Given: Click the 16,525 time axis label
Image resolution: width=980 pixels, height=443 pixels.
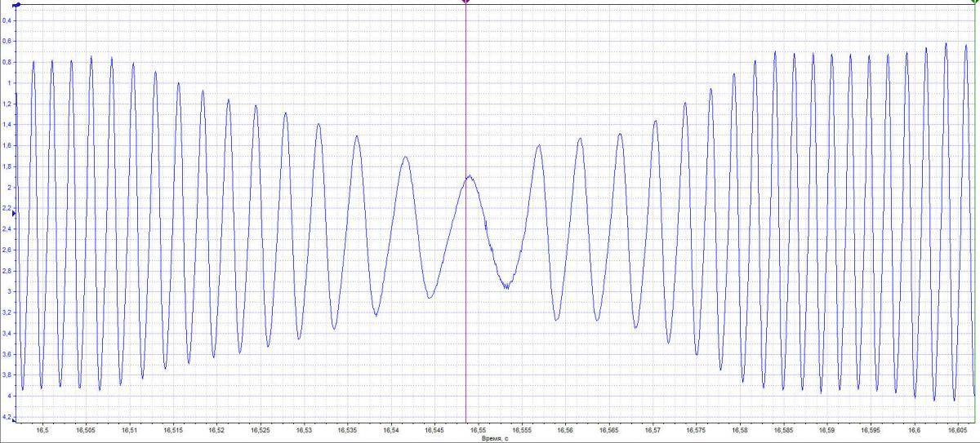Looking at the screenshot, I should click(x=260, y=428).
